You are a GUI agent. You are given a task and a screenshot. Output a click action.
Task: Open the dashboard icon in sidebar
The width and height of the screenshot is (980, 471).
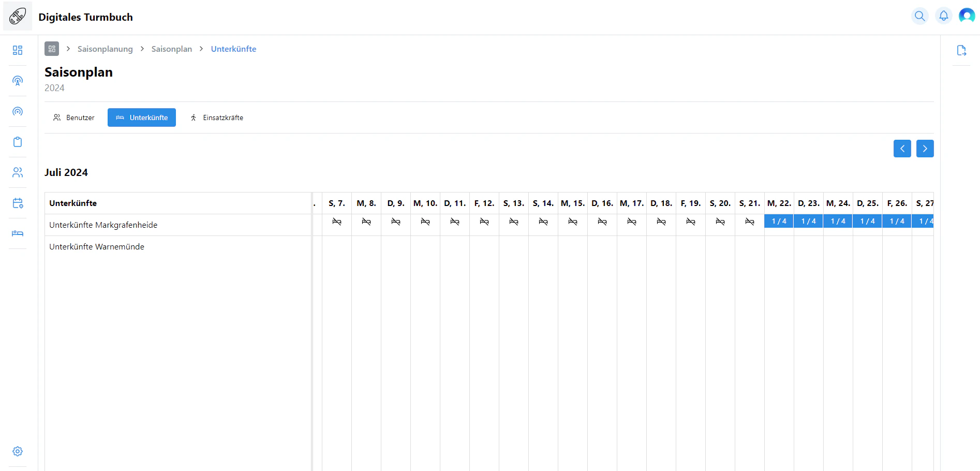pos(18,50)
